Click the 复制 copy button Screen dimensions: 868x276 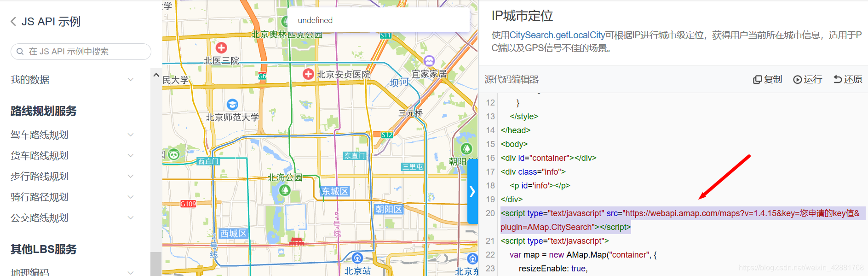767,79
